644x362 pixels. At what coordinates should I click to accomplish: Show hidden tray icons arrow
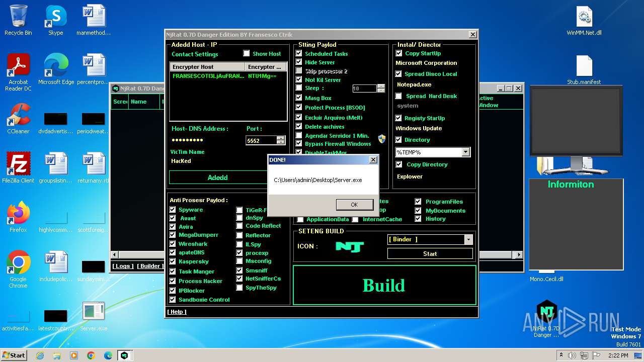click(561, 355)
